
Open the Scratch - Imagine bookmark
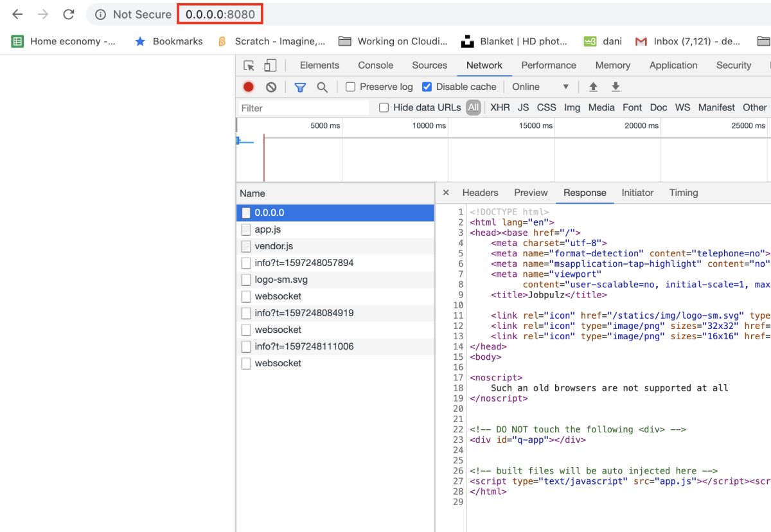[x=271, y=41]
